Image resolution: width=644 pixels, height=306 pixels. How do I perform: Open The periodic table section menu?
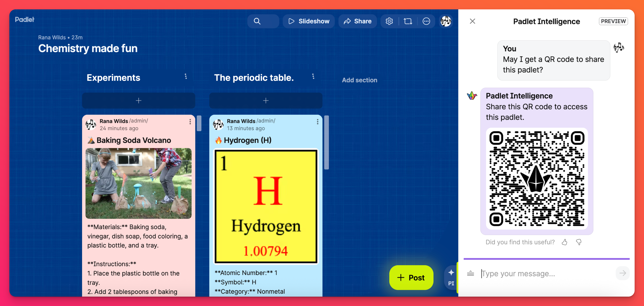[x=313, y=77]
